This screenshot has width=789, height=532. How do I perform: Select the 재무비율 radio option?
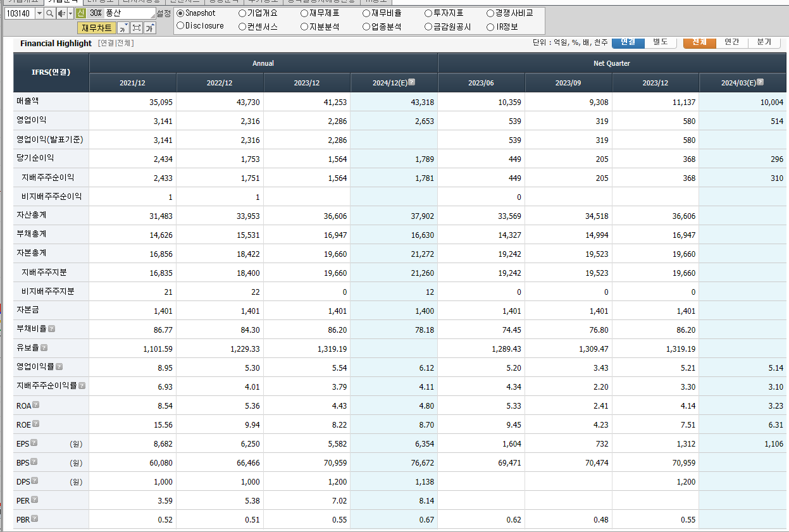(x=366, y=13)
